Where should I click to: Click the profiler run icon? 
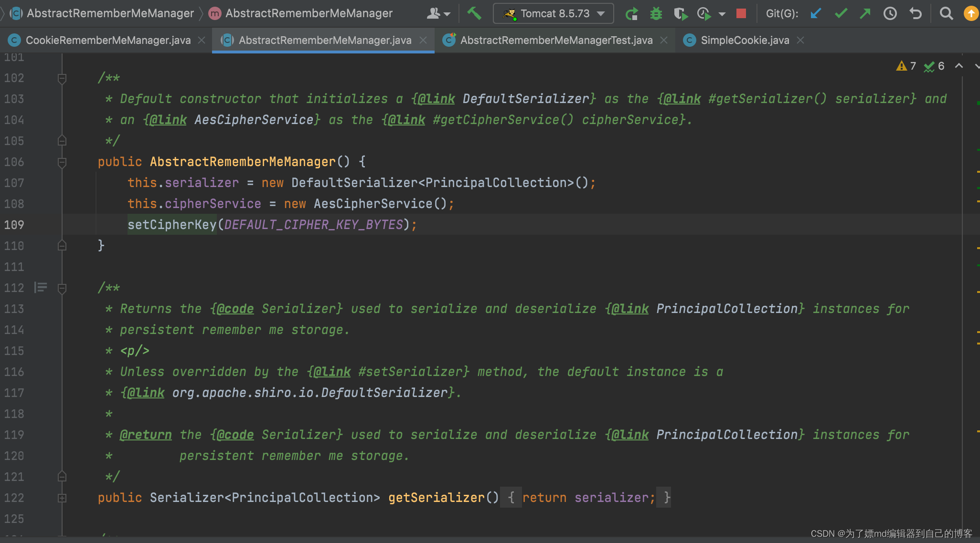pyautogui.click(x=704, y=13)
